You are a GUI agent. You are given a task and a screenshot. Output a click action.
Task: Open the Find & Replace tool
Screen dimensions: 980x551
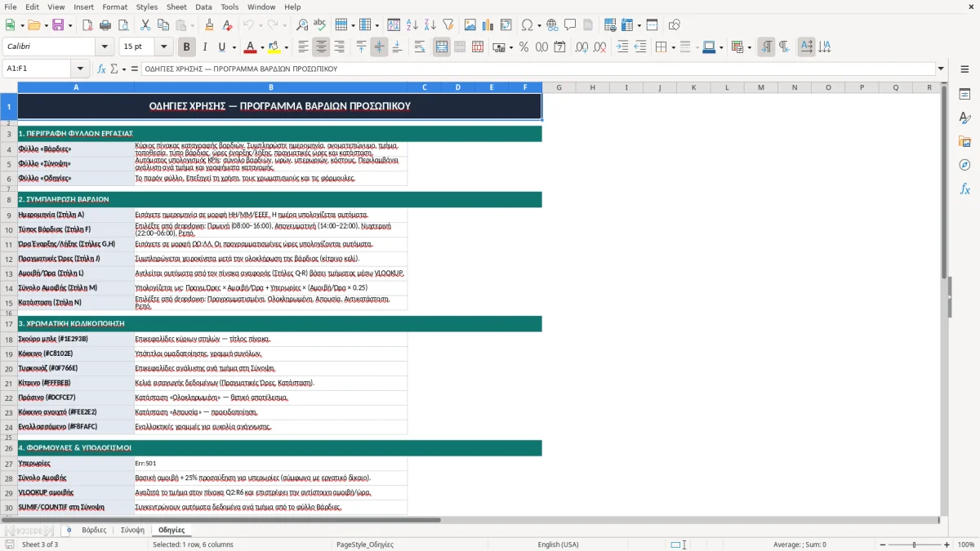point(302,25)
